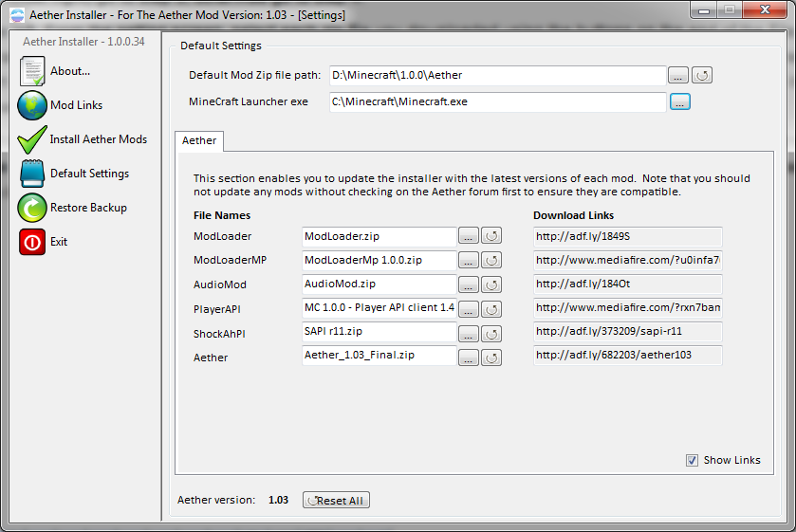Screen dimensions: 796x532
Task: Click the SAPI r11.zip field
Action: pyautogui.click(x=379, y=332)
